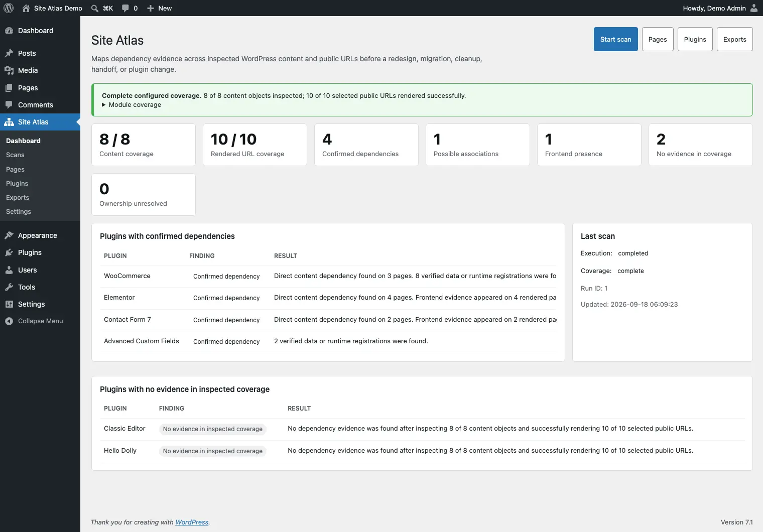The width and height of the screenshot is (763, 532).
Task: Click the Plugins button in header
Action: click(695, 39)
